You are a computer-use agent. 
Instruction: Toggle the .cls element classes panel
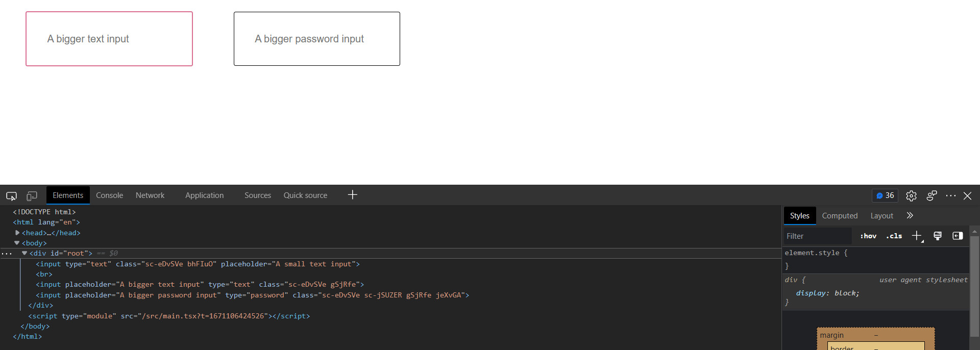click(x=894, y=236)
